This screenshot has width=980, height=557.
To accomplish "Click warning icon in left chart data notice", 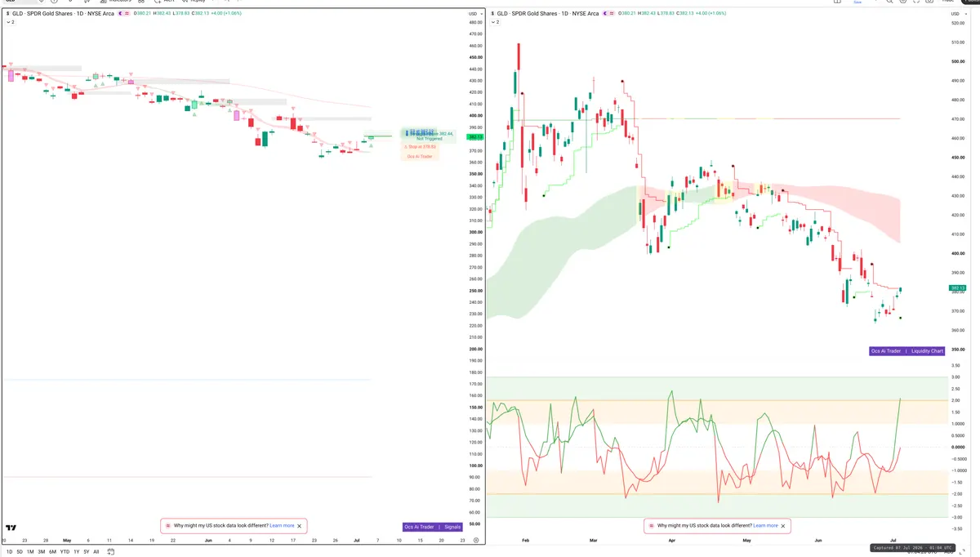I will [168, 526].
